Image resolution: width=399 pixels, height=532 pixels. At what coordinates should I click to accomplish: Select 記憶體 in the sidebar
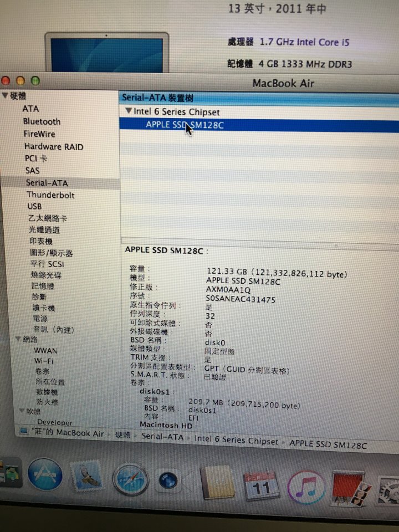[x=43, y=286]
